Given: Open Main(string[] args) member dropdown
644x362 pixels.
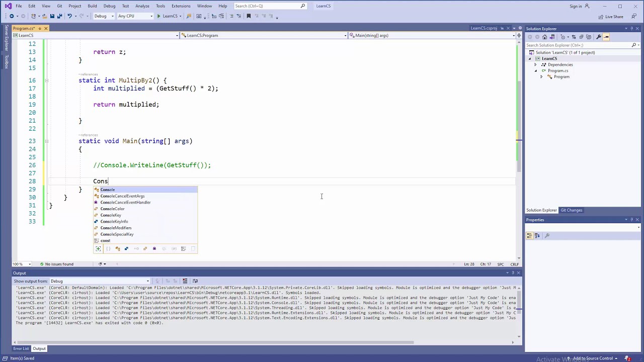Looking at the screenshot, I should [513, 35].
